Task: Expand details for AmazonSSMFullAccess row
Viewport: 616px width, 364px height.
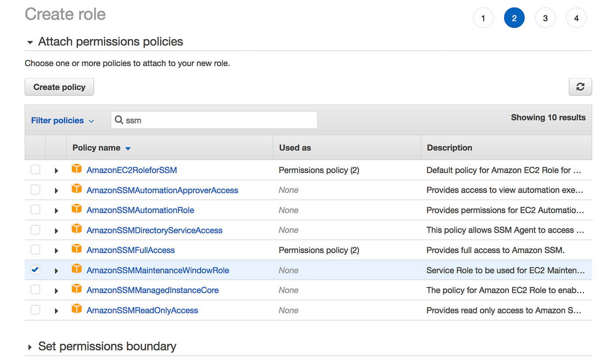Action: coord(56,251)
